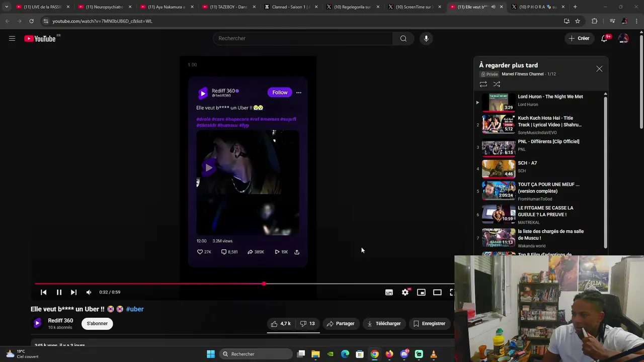The width and height of the screenshot is (644, 362).
Task: Navigate back in the browser
Action: tap(7, 21)
